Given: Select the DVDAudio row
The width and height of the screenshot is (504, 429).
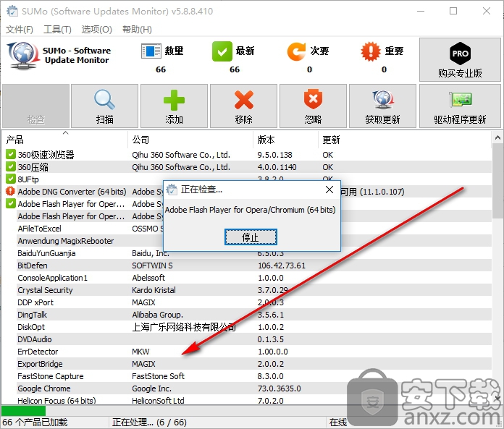Looking at the screenshot, I should point(246,339).
